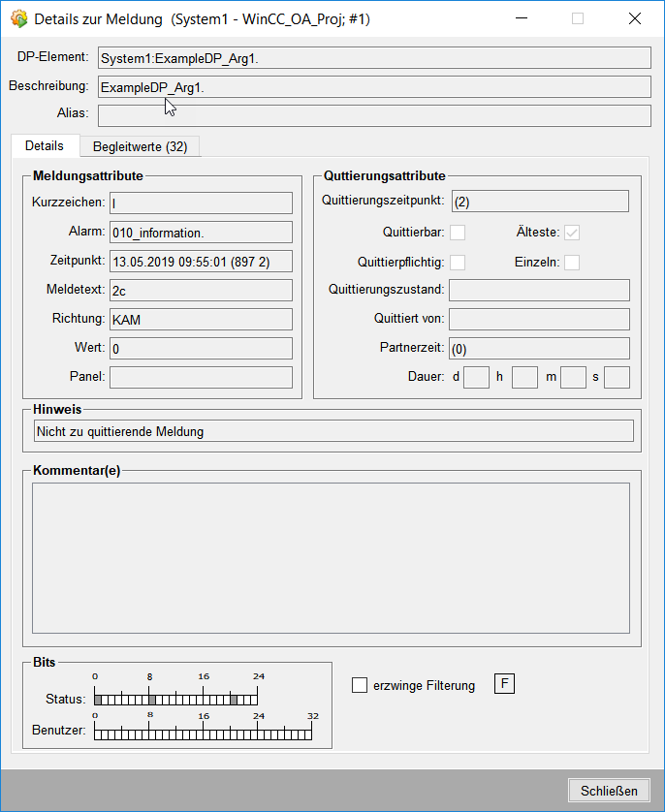Switch to the Details tab
This screenshot has height=812, width=665.
point(45,146)
